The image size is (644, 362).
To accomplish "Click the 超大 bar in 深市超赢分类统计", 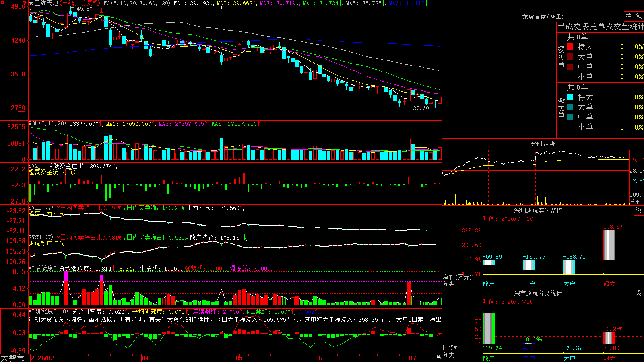I will (x=609, y=338).
